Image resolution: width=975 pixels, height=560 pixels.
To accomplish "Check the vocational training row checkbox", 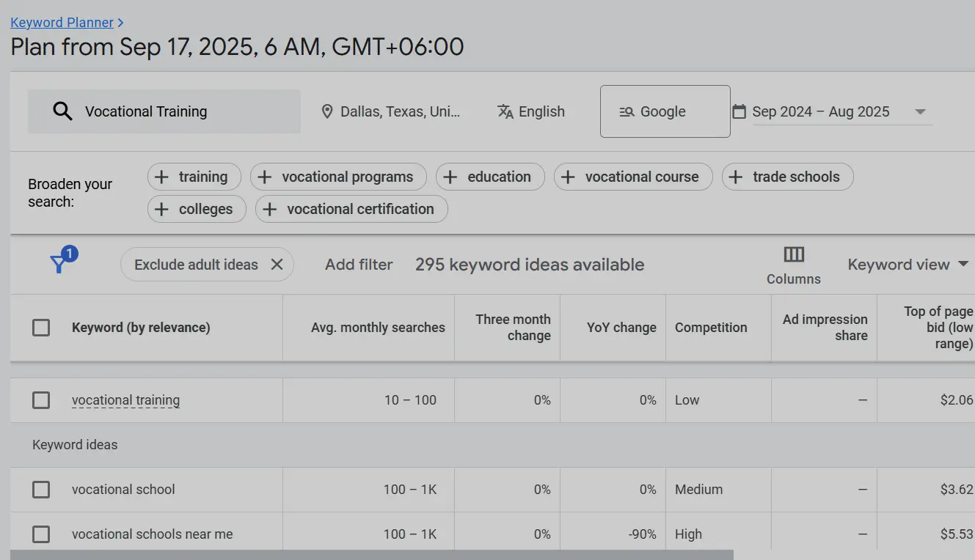I will coord(40,399).
